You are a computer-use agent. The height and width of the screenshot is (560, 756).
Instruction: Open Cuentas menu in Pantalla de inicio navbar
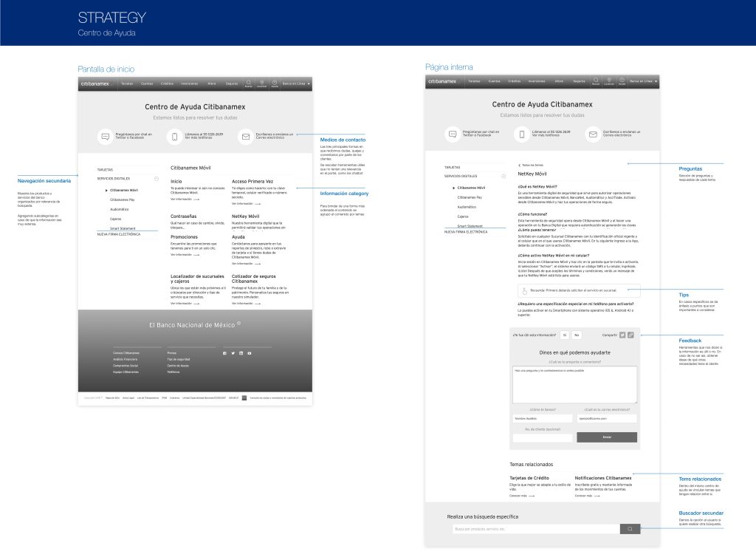pos(147,83)
